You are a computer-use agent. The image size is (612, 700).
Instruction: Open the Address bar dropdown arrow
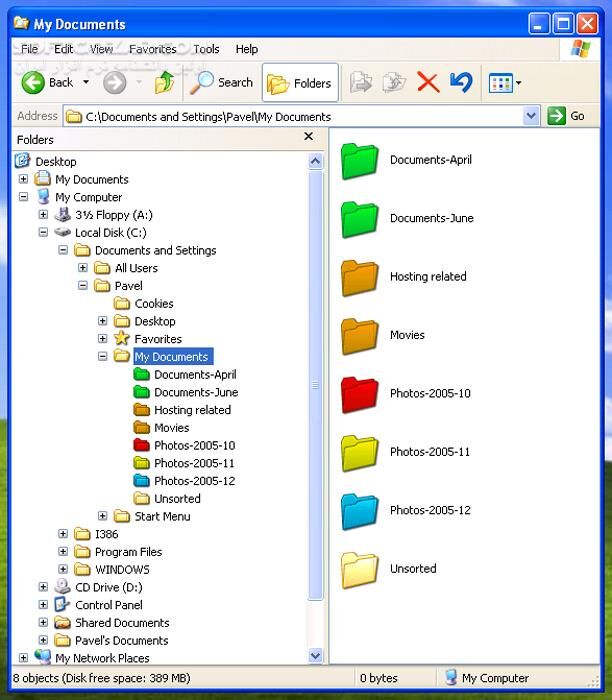[x=531, y=116]
